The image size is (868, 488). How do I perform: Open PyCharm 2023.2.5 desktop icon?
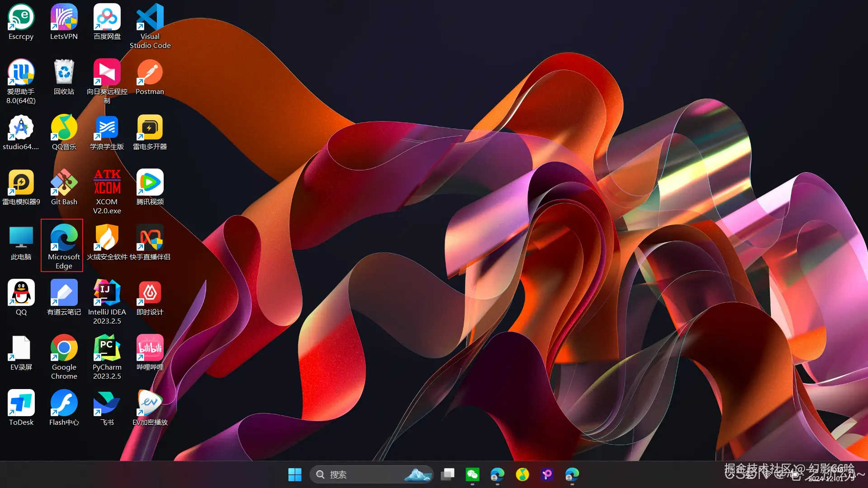(x=107, y=348)
